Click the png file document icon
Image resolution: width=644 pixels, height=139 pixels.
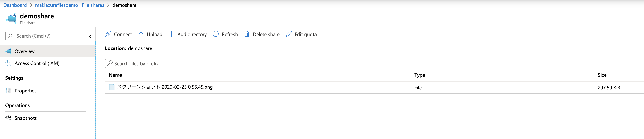tap(112, 87)
